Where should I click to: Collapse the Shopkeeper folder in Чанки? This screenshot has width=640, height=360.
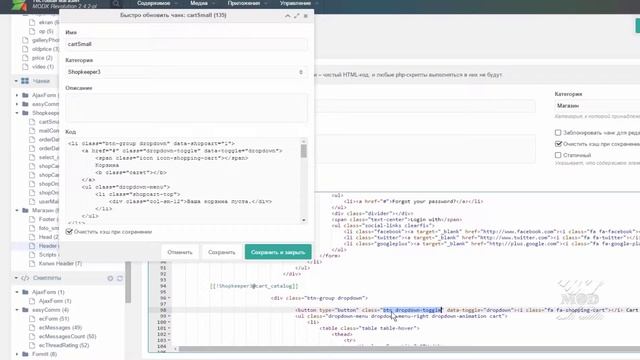17,113
